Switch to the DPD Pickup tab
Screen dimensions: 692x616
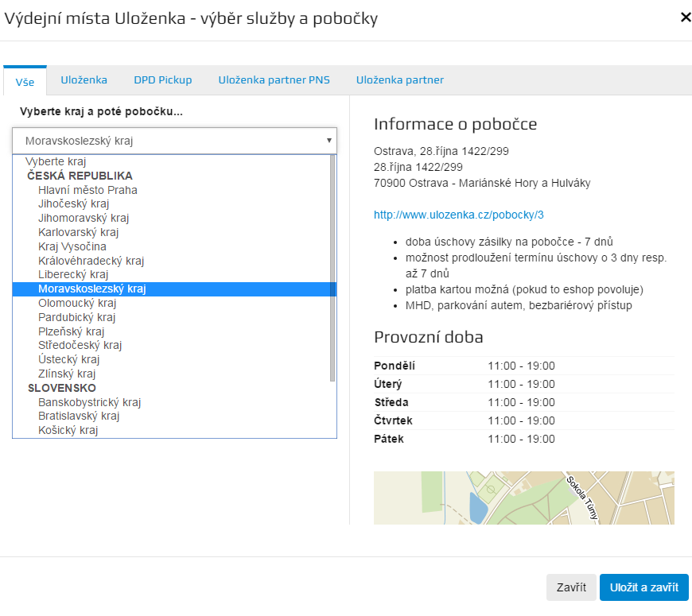[163, 79]
